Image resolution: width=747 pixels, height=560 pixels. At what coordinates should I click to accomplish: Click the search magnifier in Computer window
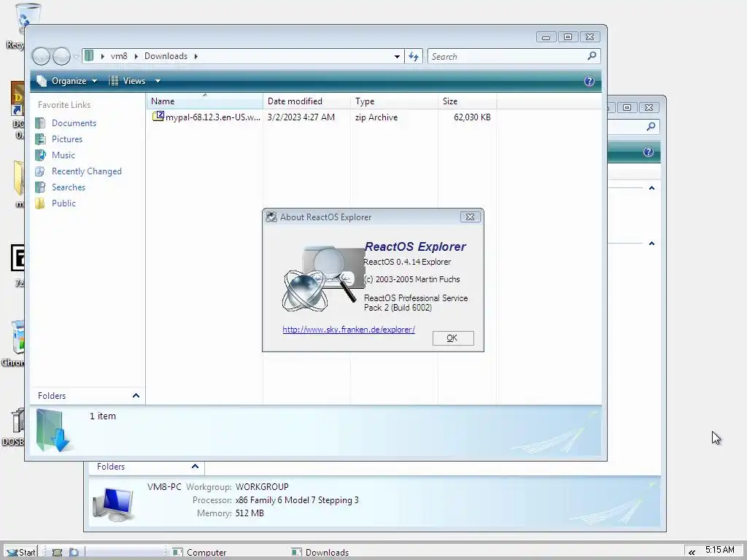(651, 127)
